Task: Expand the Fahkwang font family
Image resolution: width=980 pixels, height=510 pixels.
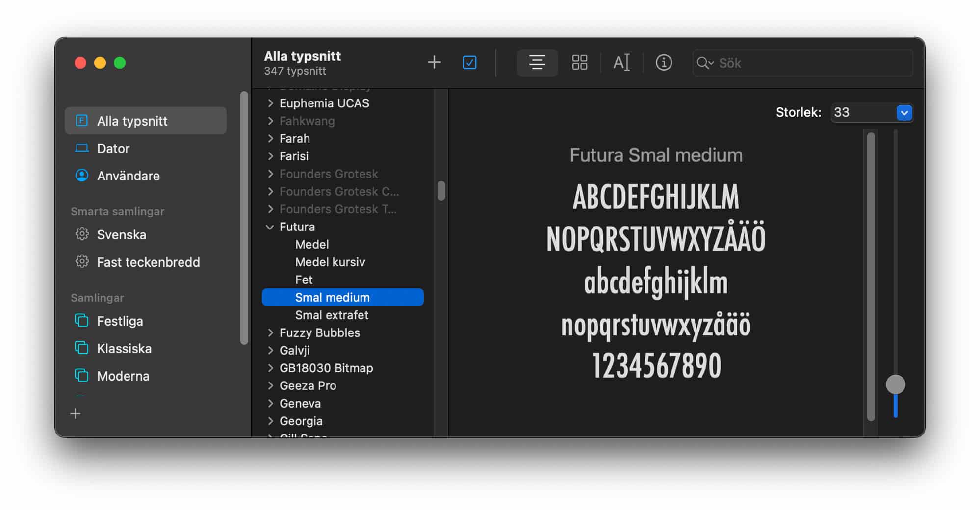Action: [x=270, y=121]
